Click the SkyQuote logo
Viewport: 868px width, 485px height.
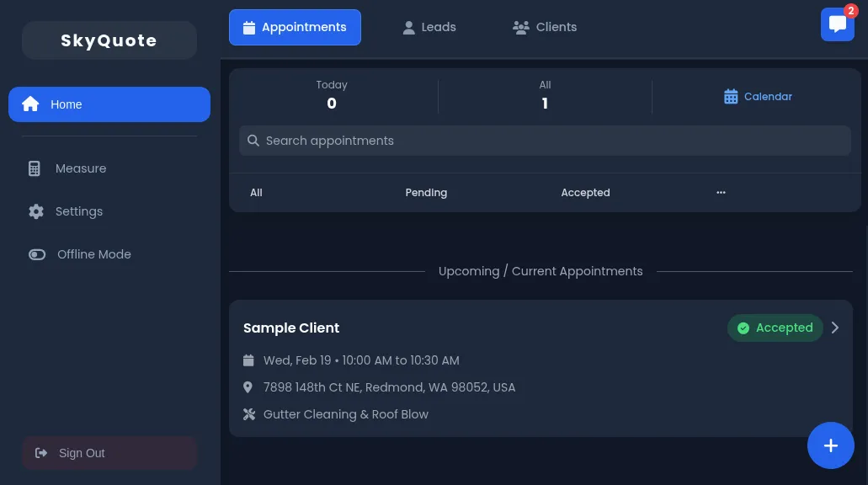109,40
